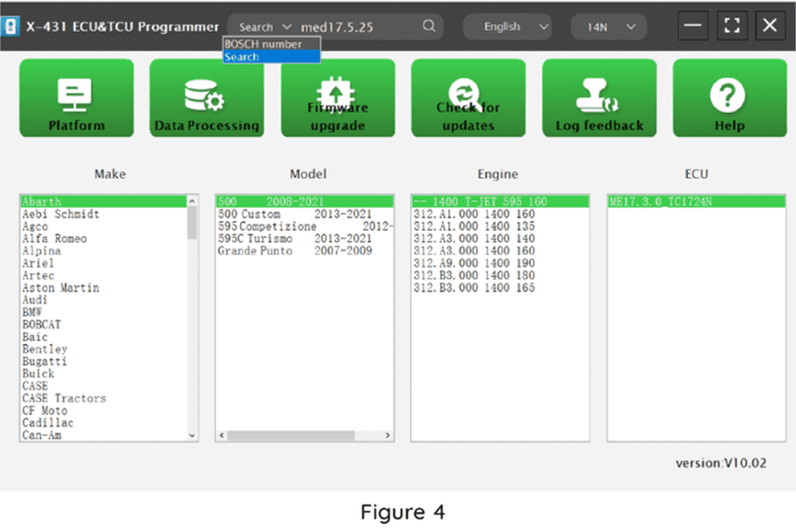Open the Help section
This screenshot has height=532, width=796.
pos(730,98)
